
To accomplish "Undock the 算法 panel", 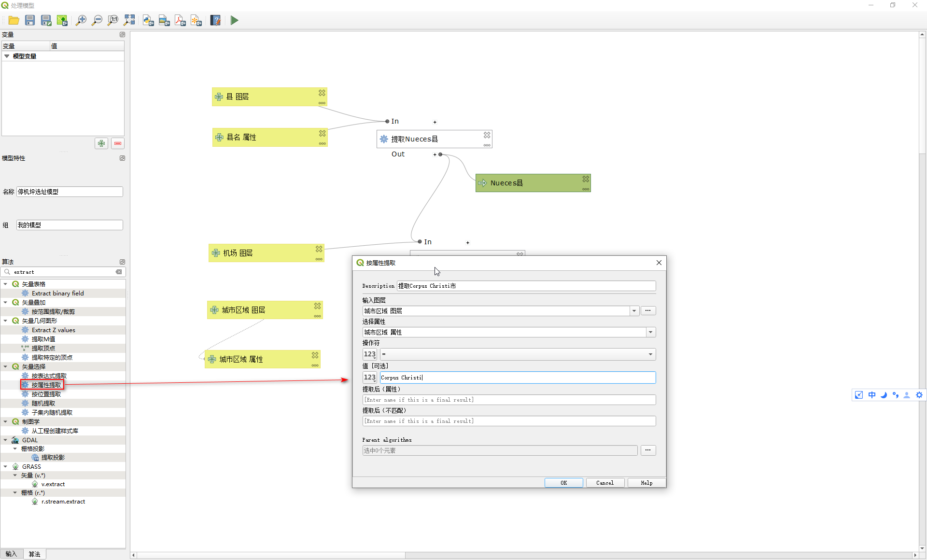I will (122, 262).
